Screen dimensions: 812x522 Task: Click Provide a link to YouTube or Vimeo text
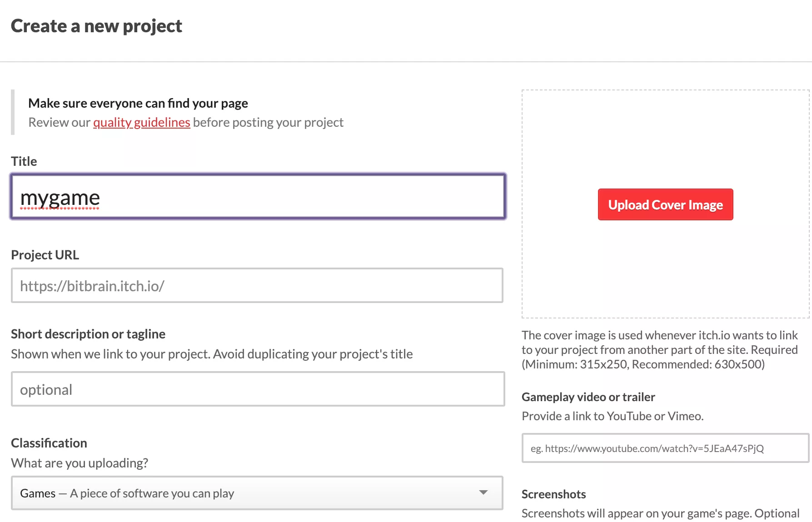tap(613, 416)
